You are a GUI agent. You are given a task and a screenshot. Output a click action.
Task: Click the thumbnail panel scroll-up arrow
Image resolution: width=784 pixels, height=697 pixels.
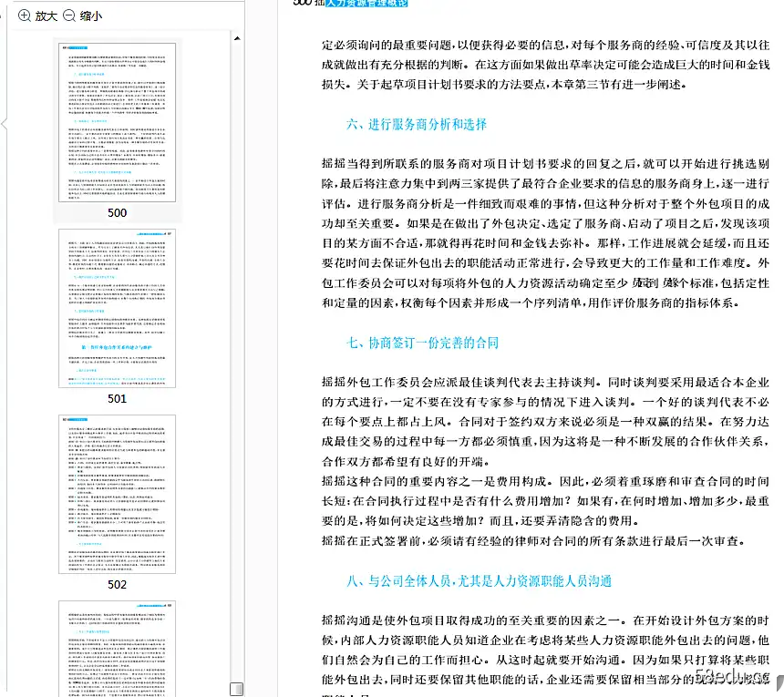tap(237, 38)
